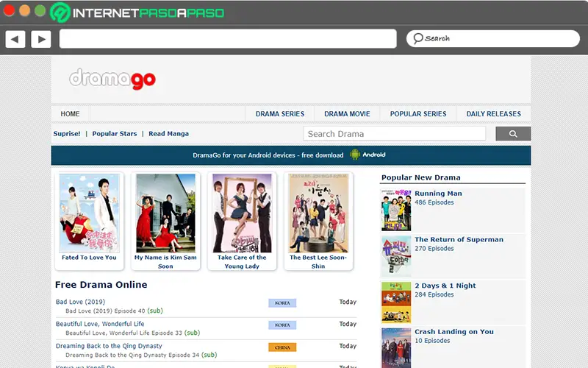This screenshot has height=368, width=588.
Task: Open the Crash Landing on You thumbnail
Action: [x=396, y=348]
